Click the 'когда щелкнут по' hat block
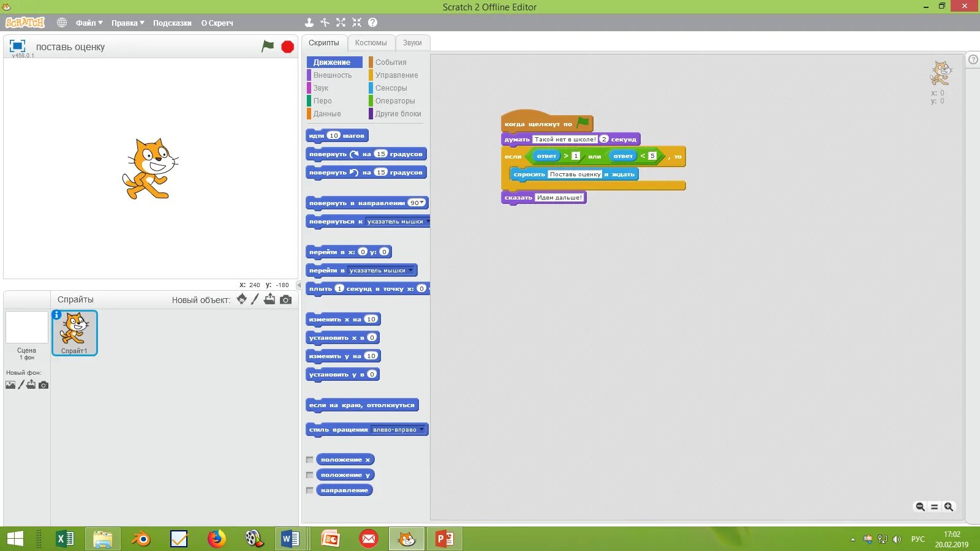Image resolution: width=980 pixels, height=551 pixels. point(546,123)
